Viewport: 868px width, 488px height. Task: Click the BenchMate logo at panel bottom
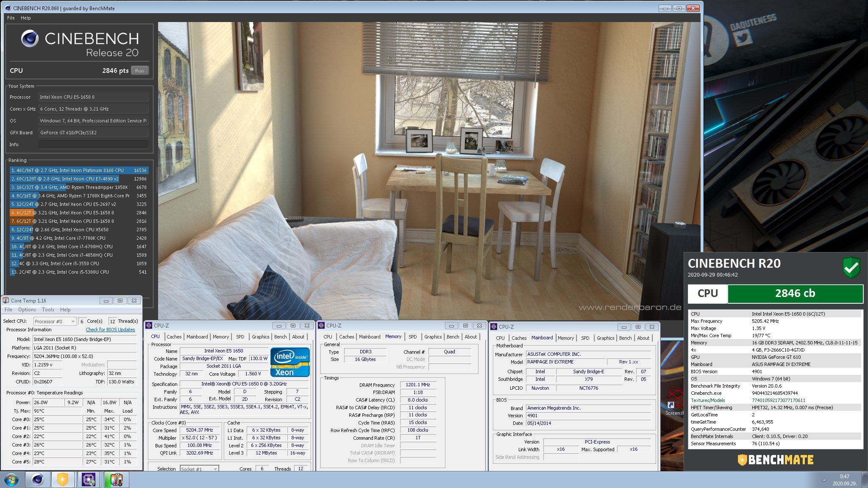click(775, 460)
